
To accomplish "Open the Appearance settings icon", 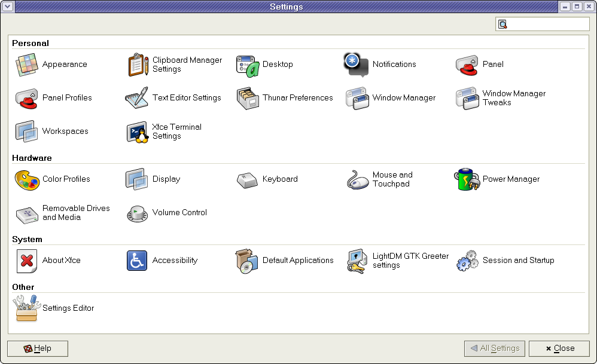I will pos(26,65).
